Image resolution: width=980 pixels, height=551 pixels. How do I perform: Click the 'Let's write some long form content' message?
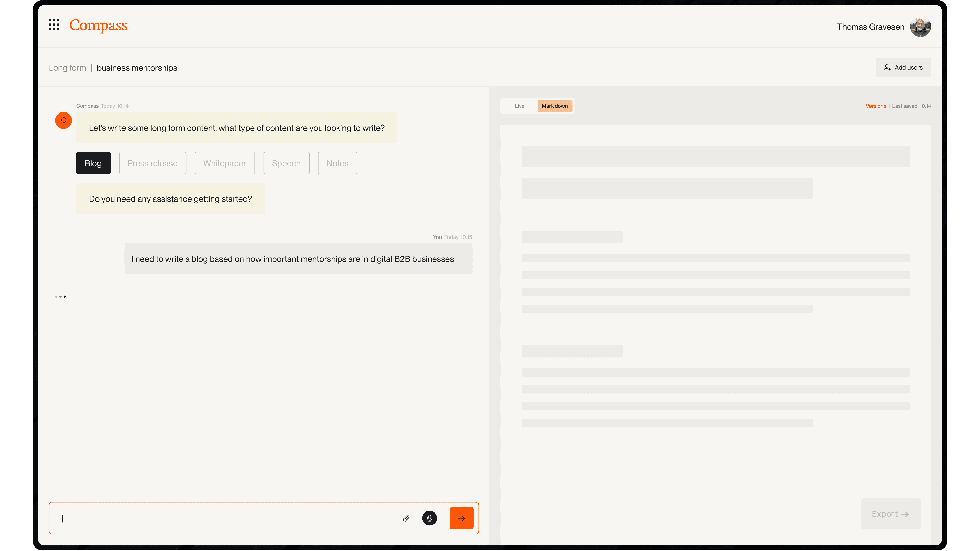click(x=237, y=128)
